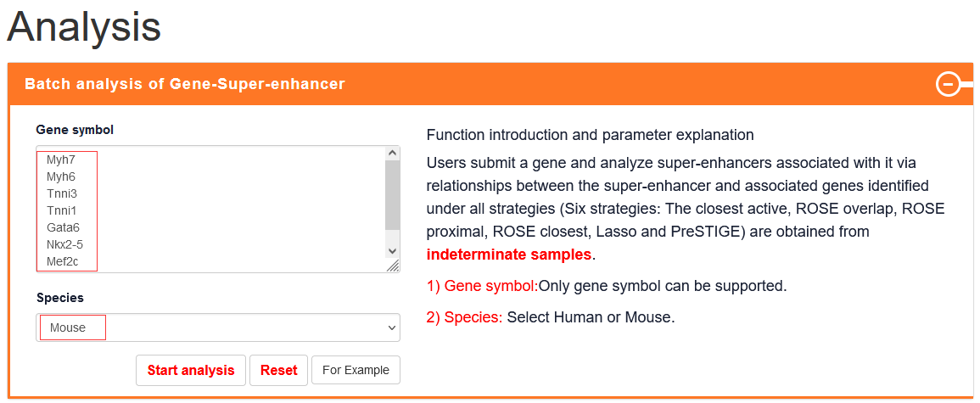Screen dimensions: 980x403
Task: Click the Analysis page heading
Action: click(84, 28)
